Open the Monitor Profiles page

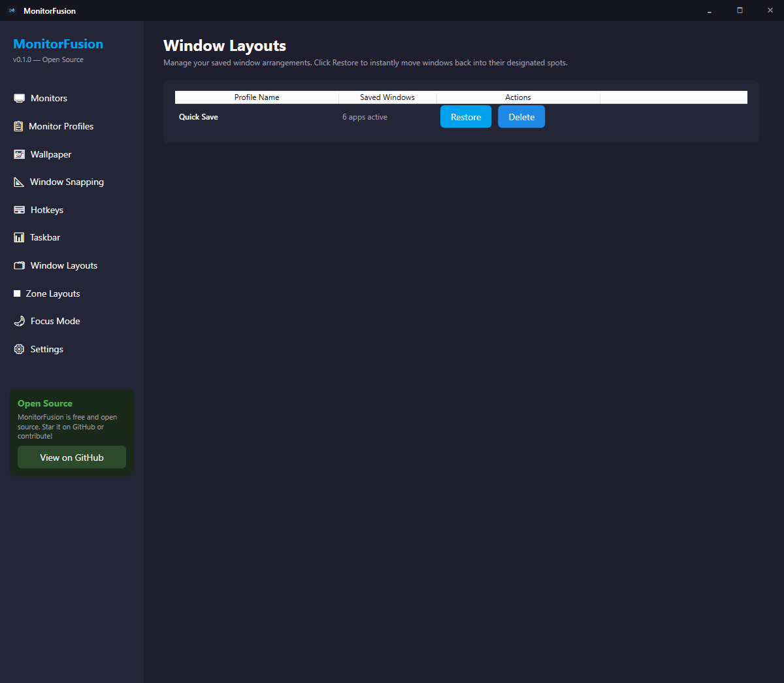pyautogui.click(x=61, y=126)
